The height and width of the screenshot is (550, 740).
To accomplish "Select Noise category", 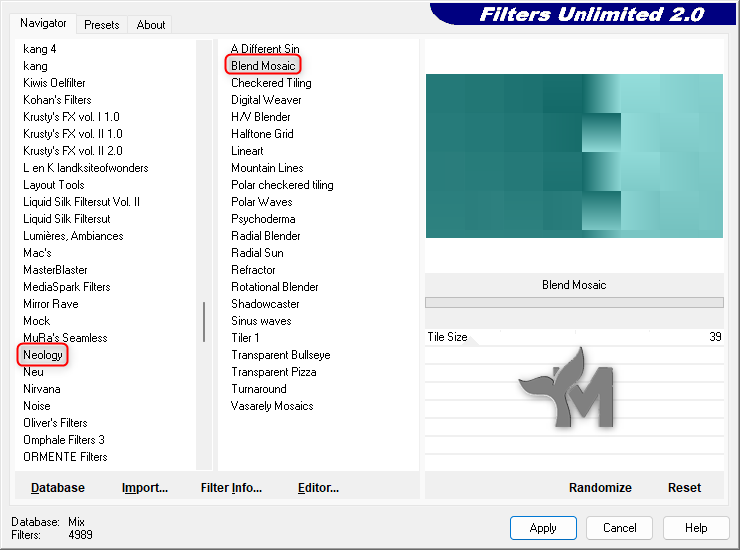I will click(x=37, y=406).
